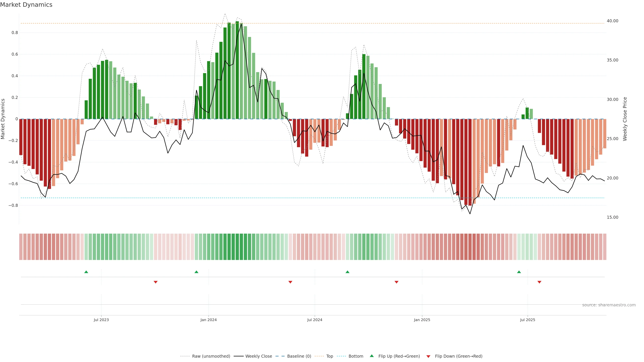
Task: Click the flip-up triangle after Jul 2024
Action: [x=347, y=272]
